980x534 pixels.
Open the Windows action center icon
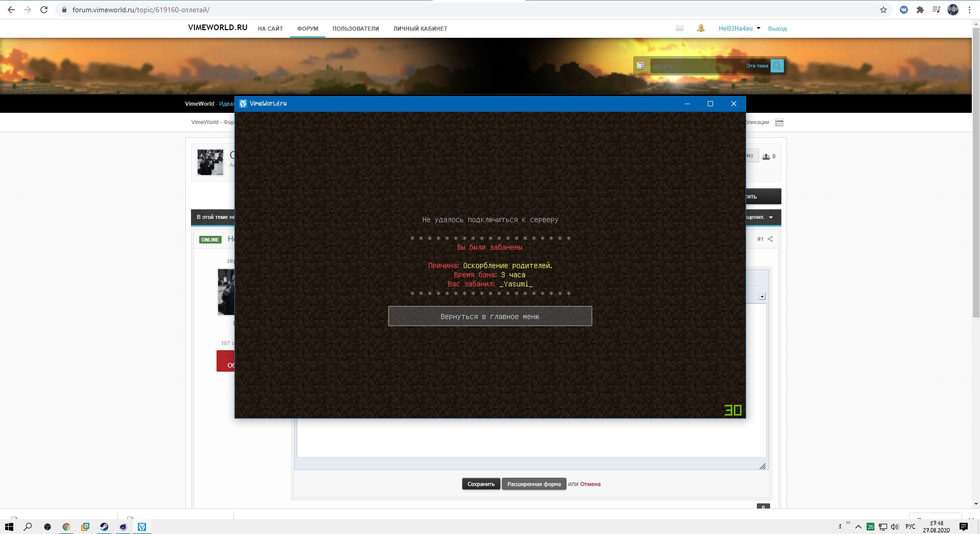964,527
